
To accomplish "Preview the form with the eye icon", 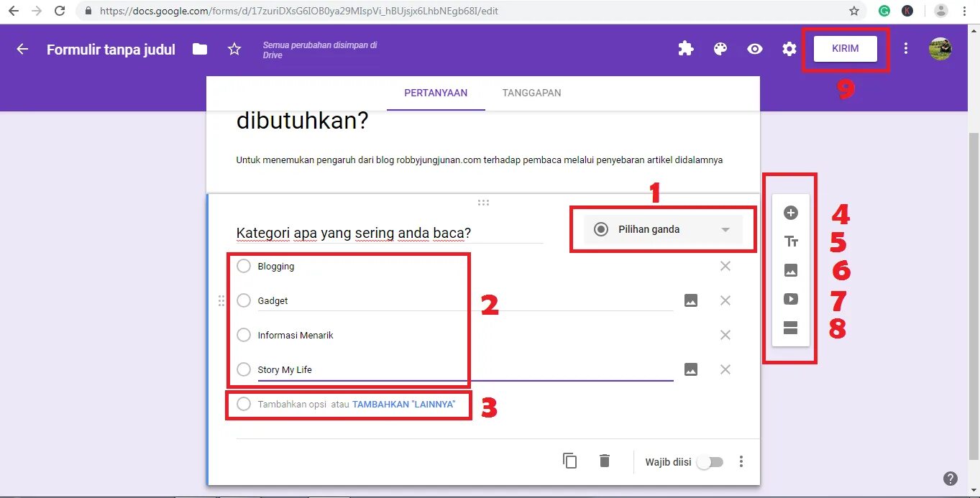I will click(x=754, y=49).
